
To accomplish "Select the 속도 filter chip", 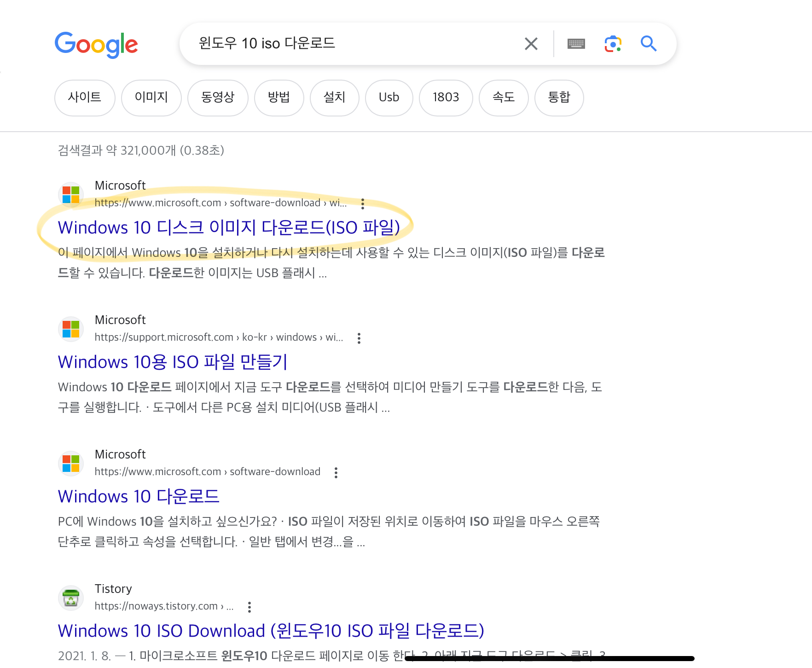I will coord(504,98).
